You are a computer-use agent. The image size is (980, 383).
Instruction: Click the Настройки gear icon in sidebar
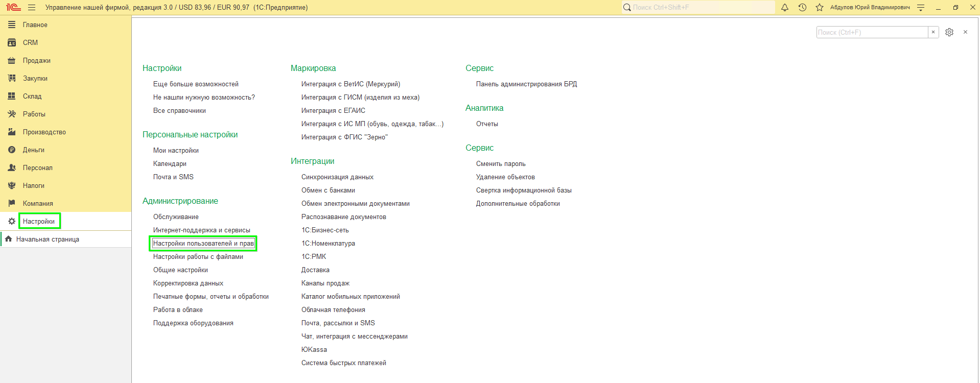pos(12,221)
